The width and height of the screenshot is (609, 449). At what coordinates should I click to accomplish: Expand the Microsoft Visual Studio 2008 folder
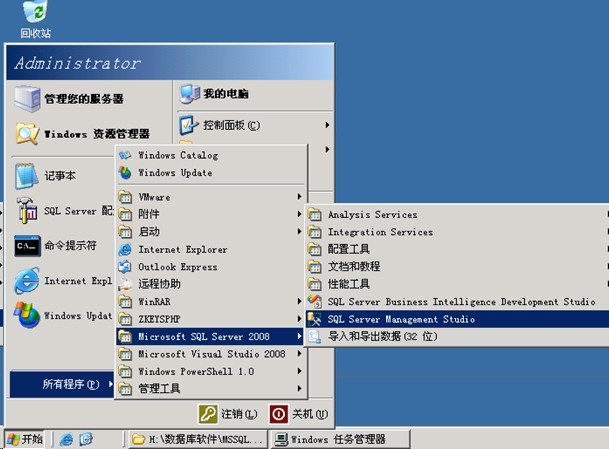click(x=211, y=354)
